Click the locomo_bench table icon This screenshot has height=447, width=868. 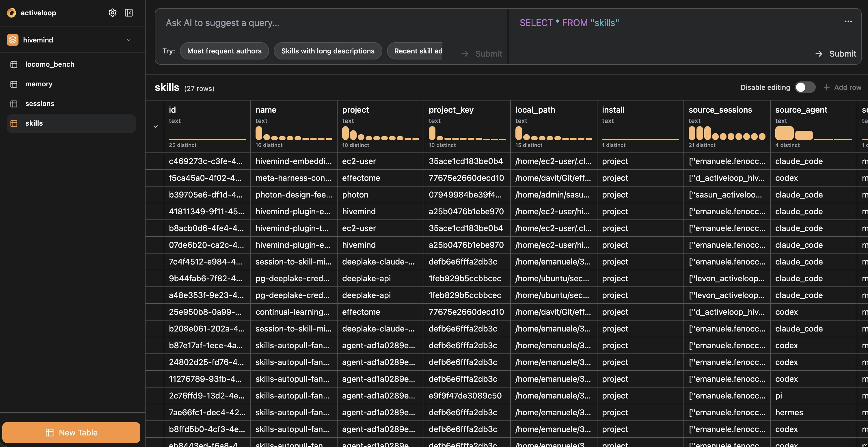coord(14,64)
